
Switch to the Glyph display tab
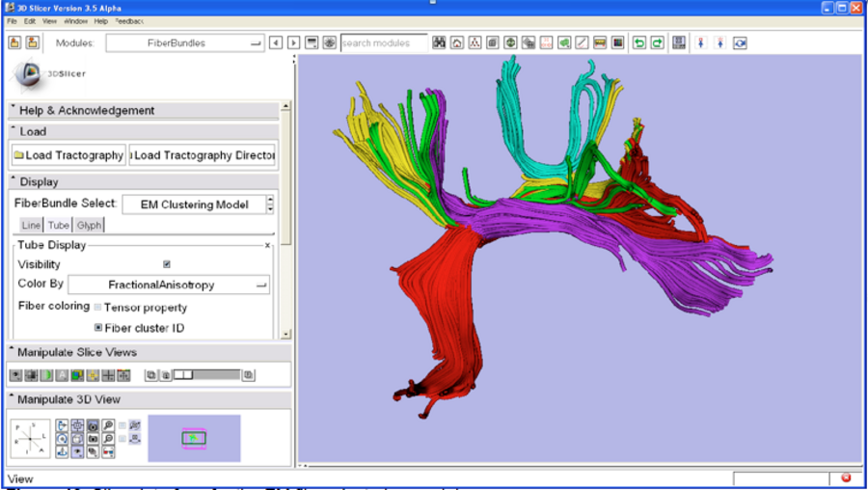coord(89,225)
